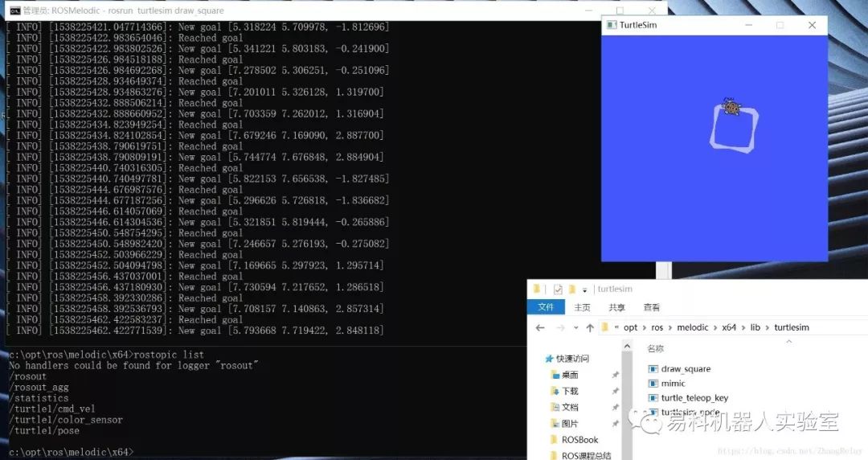Go up one folder level in Explorer
Screen dimensions: 868x460
coord(590,327)
